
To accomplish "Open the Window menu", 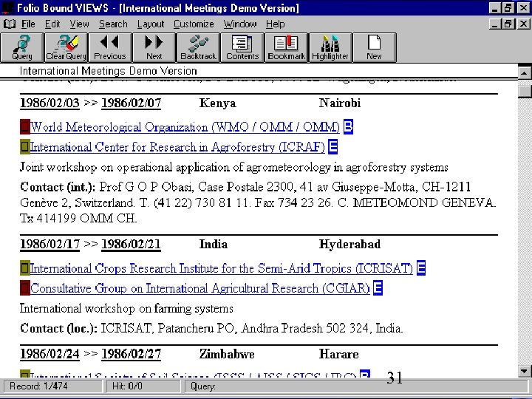I will 240,24.
